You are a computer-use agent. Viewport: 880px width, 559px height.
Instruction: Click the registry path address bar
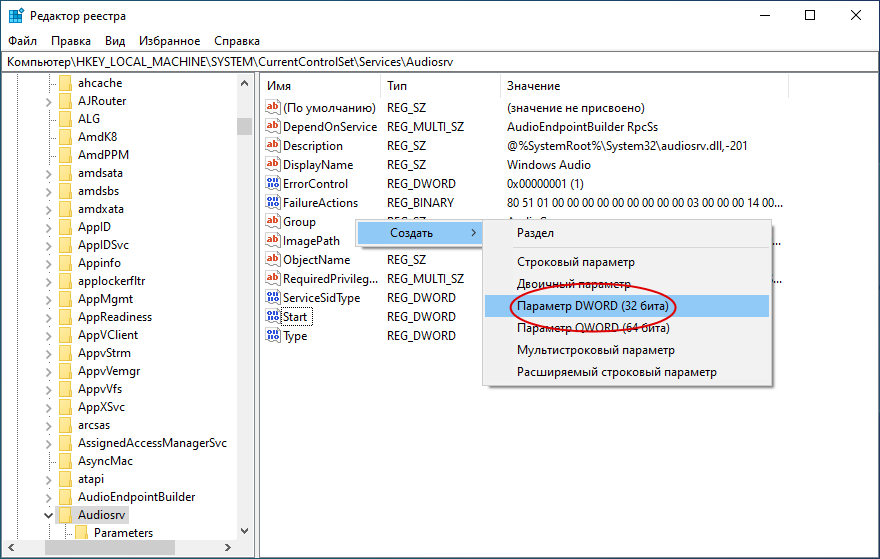click(x=440, y=62)
